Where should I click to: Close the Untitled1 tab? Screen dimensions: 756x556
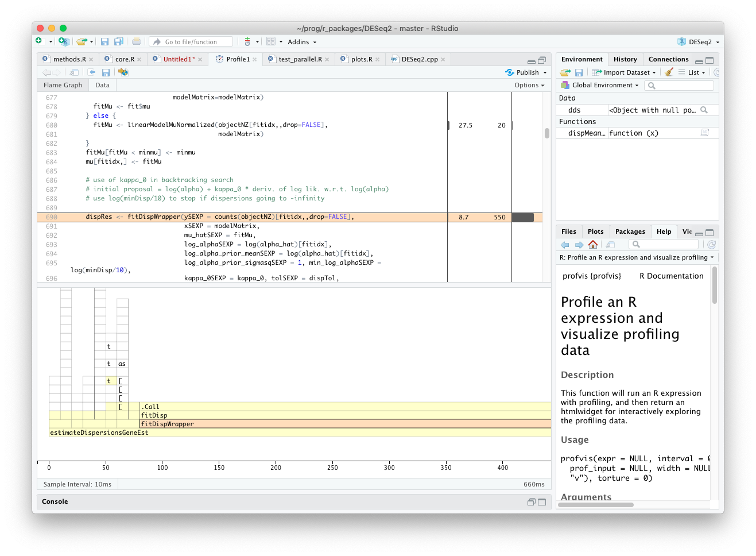pos(200,60)
